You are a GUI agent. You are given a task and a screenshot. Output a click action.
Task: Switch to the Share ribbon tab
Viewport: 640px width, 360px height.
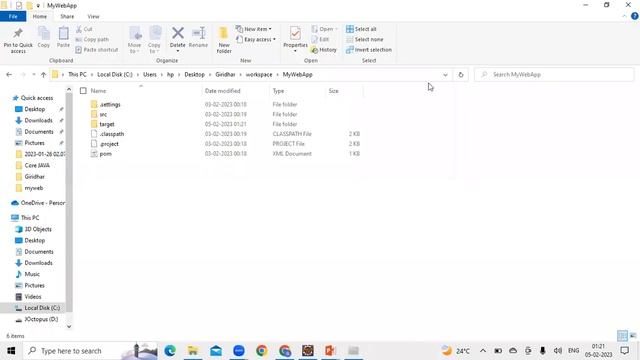point(67,16)
